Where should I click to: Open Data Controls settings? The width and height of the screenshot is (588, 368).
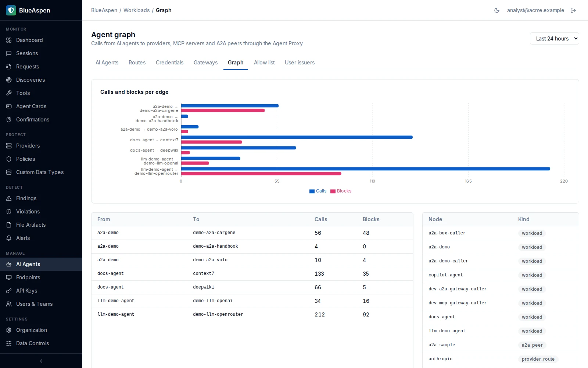41,343
